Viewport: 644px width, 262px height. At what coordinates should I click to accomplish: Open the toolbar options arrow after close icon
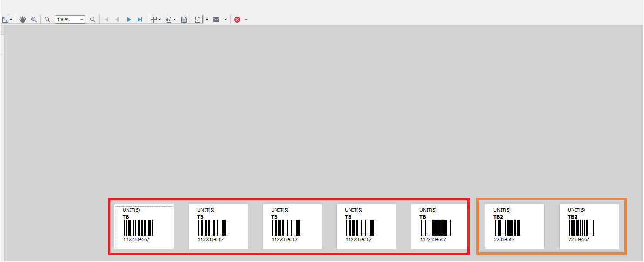click(x=246, y=20)
